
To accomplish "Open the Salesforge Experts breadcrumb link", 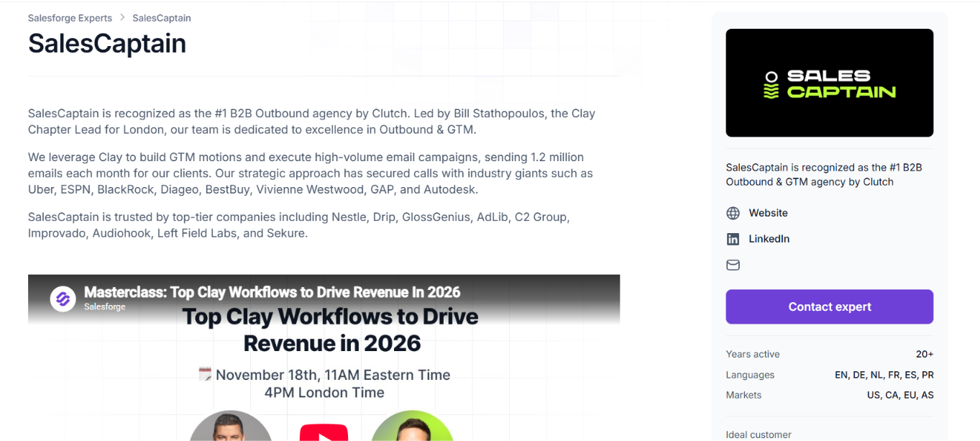I will tap(70, 18).
